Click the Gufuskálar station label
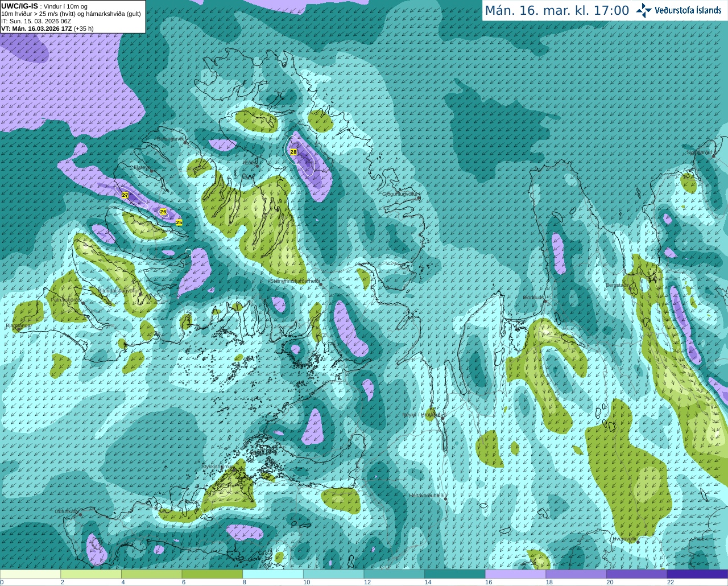The height and width of the screenshot is (586, 728). pos(66,511)
